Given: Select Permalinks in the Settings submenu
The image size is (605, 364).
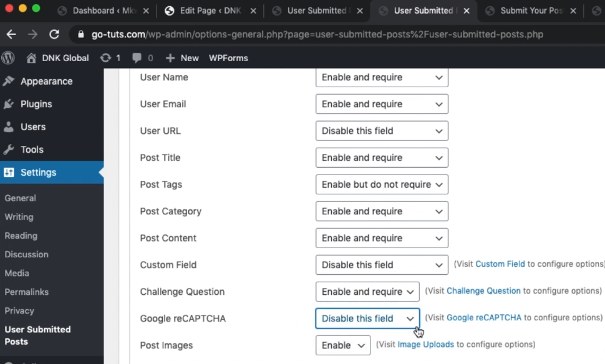Looking at the screenshot, I should (26, 292).
